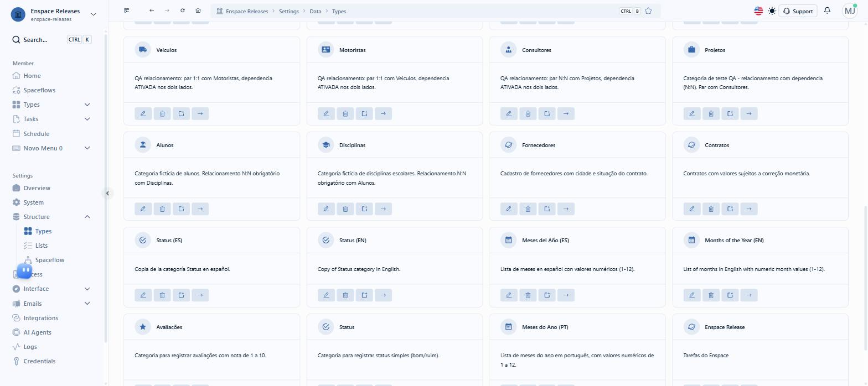Click export icon on Meses del Año card

[x=547, y=295]
